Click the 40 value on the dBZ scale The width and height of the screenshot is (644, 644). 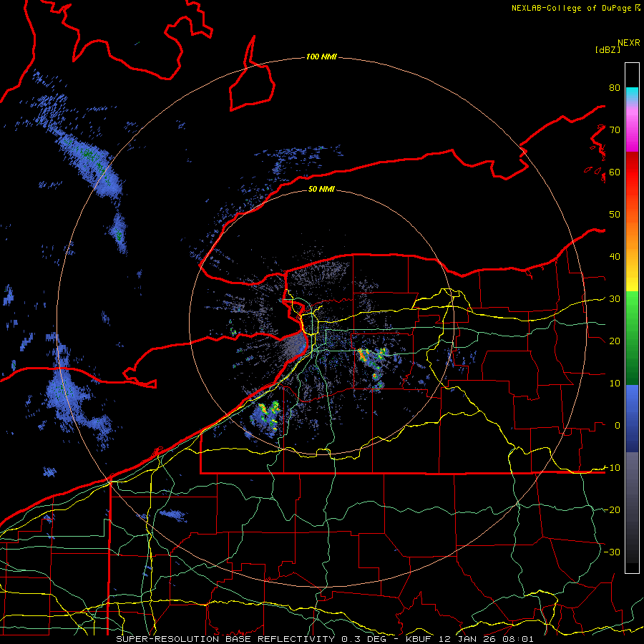[x=615, y=257]
